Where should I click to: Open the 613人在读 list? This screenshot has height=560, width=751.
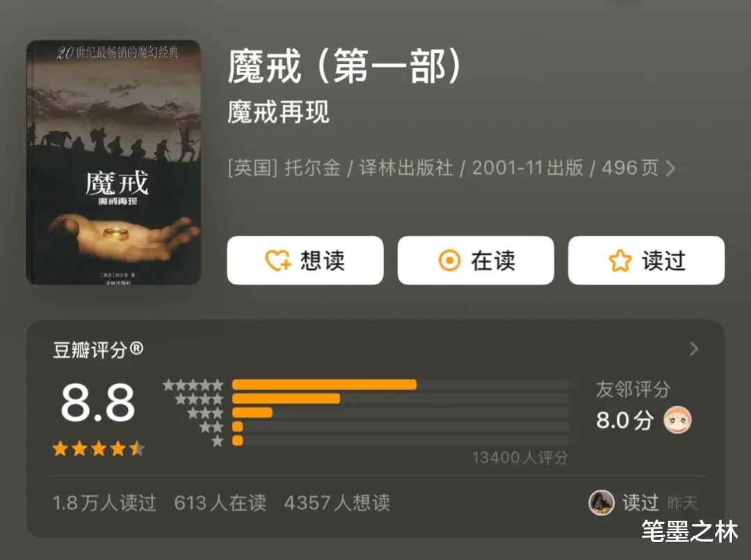(x=220, y=503)
